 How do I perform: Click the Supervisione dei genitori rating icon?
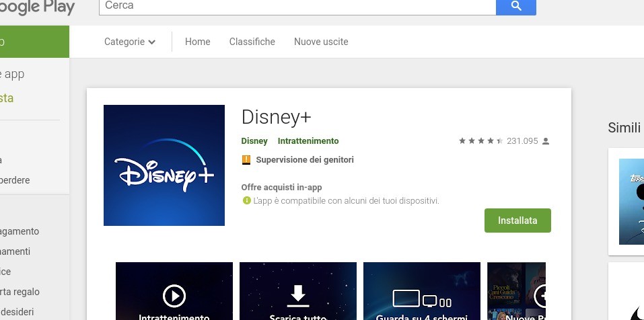246,160
